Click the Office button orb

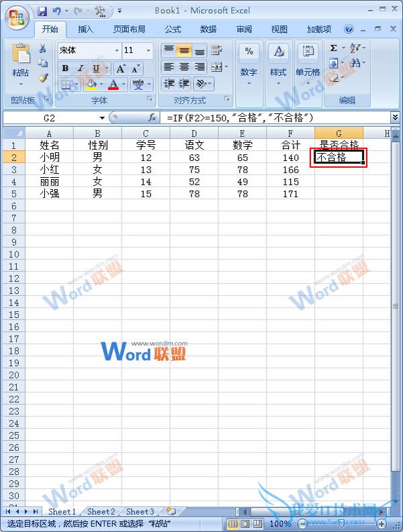pos(17,18)
